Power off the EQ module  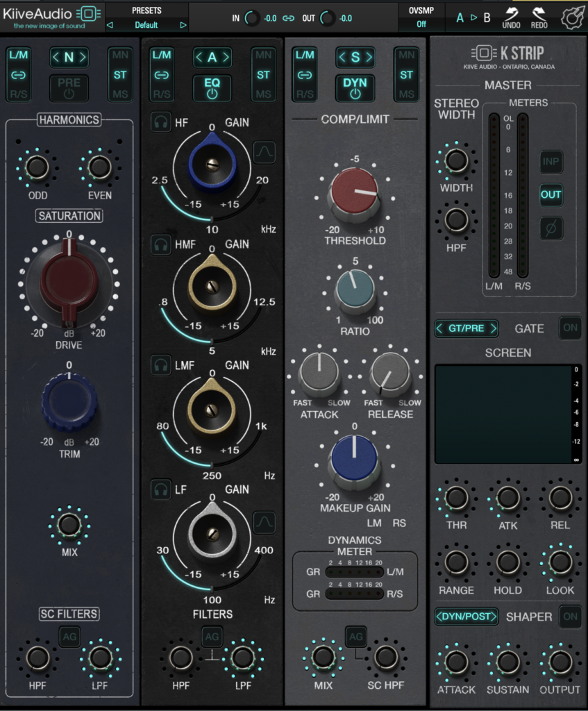212,88
